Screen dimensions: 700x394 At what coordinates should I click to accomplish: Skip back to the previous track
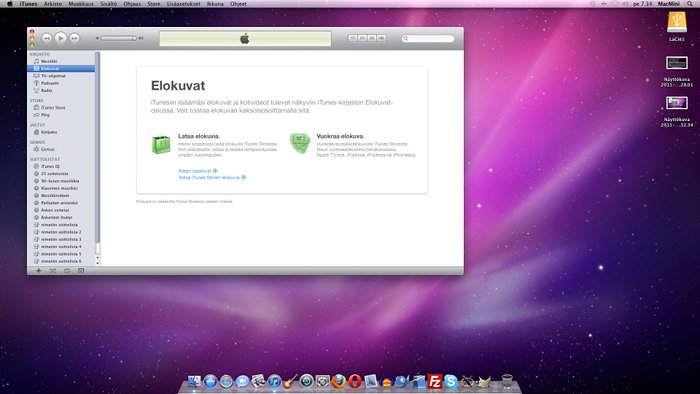(46, 38)
